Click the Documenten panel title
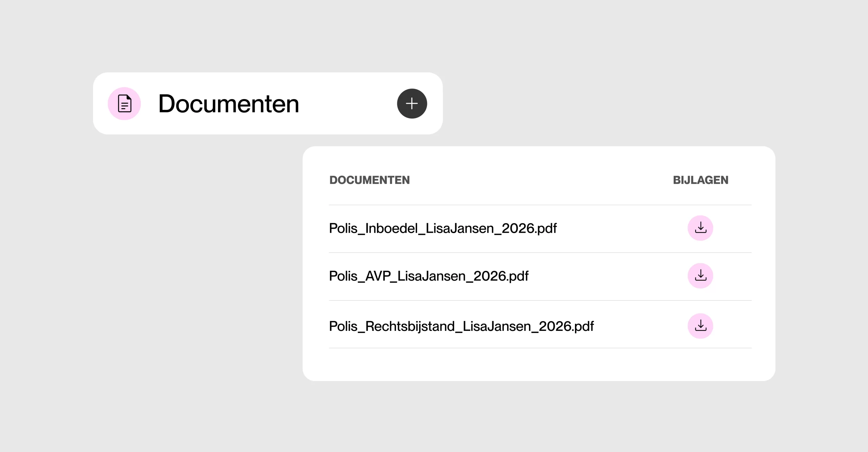Viewport: 868px width, 452px height. (x=229, y=104)
